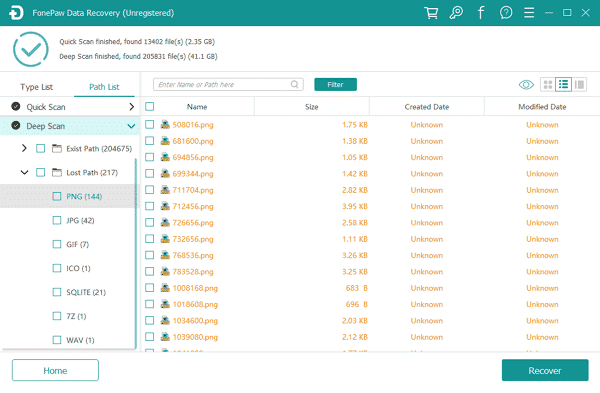Check the SQLITE (21) checkbox

tap(57, 292)
